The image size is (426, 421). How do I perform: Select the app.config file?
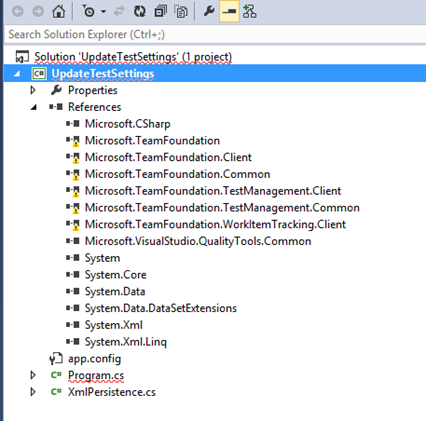point(95,359)
